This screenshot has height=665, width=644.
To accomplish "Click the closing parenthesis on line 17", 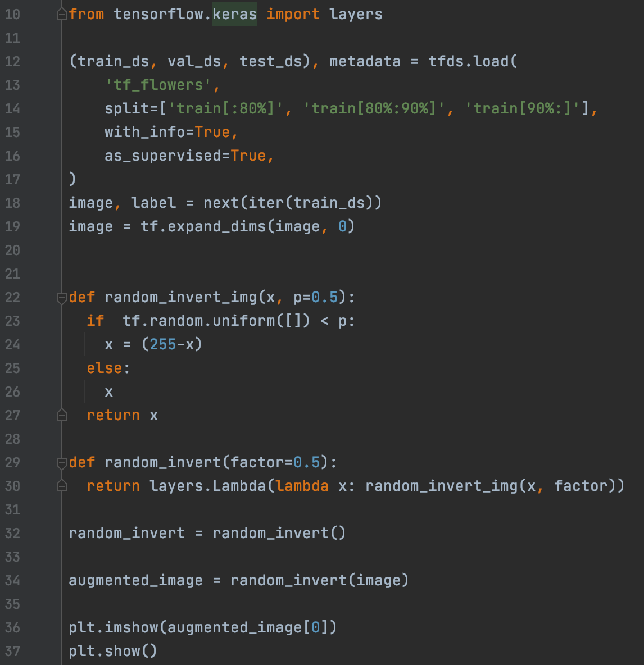I will coord(72,179).
